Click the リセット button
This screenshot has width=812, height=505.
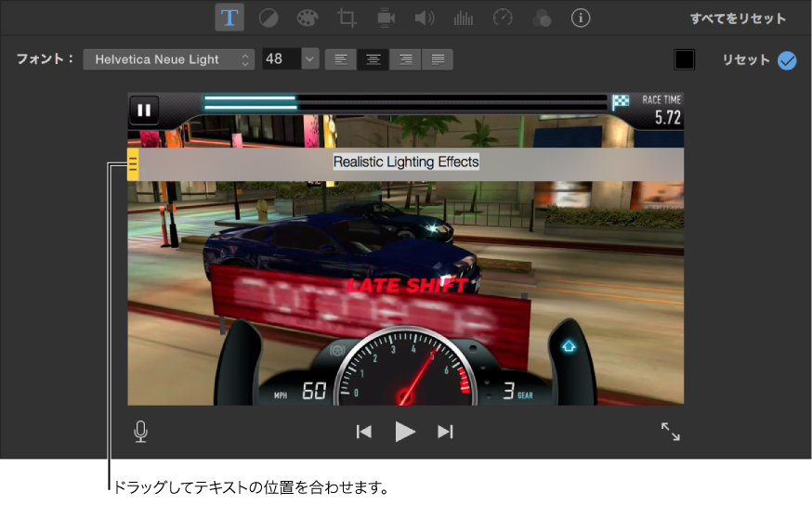[746, 60]
